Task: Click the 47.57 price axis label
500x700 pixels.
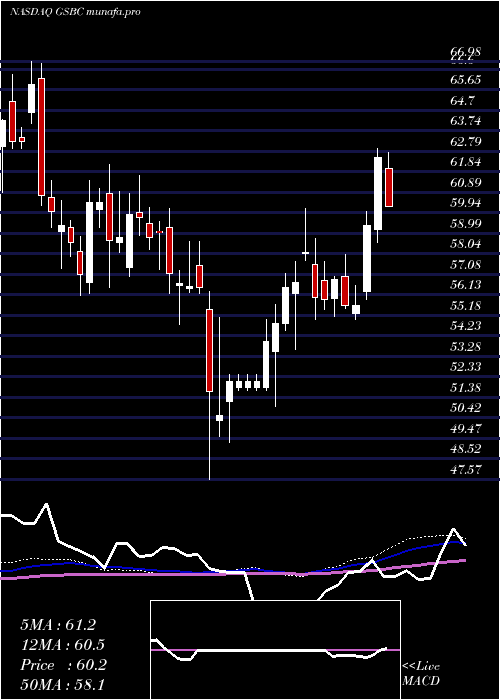Action: pos(465,469)
